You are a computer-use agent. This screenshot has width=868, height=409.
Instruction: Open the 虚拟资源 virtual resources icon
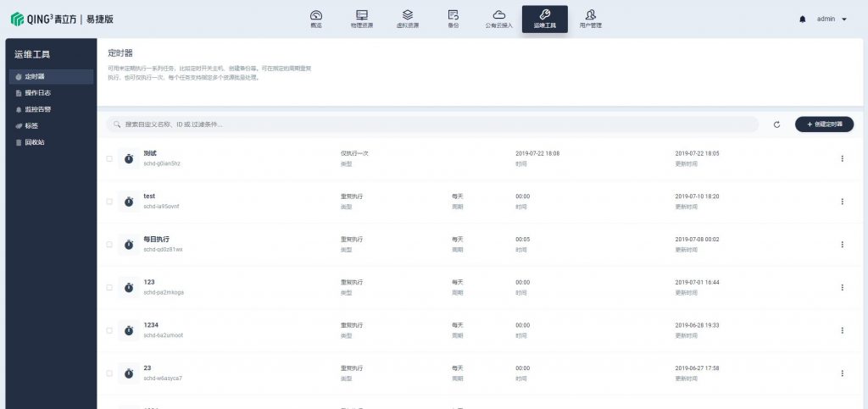408,15
